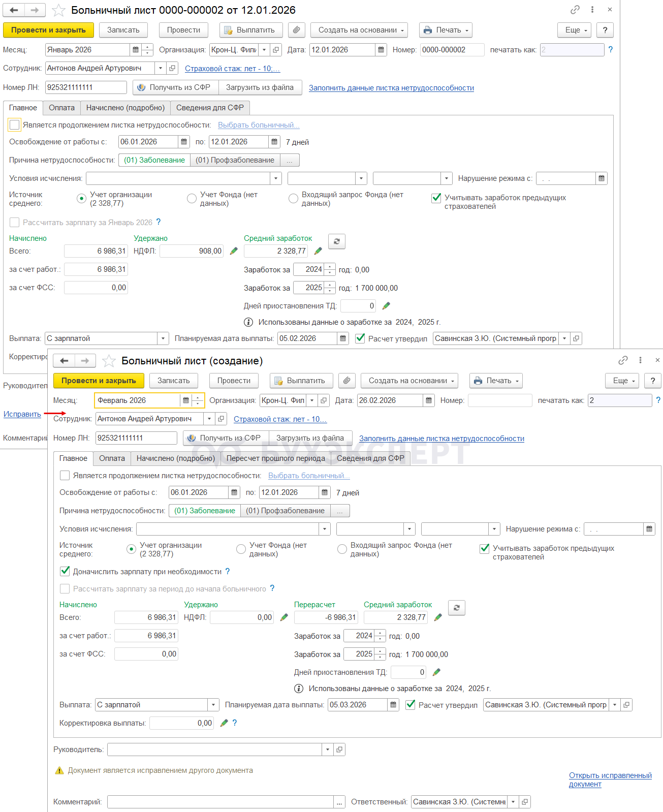Click the Исправить link
Image resolution: width=663 pixels, height=812 pixels.
[22, 414]
